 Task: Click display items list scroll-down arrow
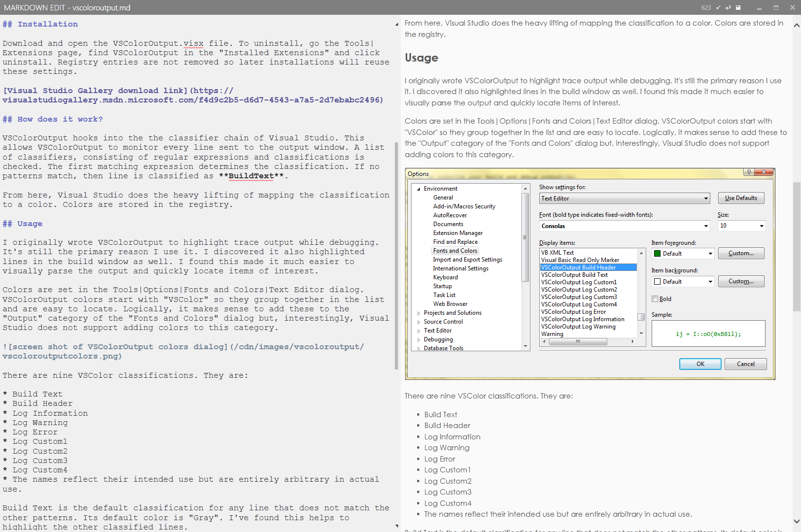(641, 333)
